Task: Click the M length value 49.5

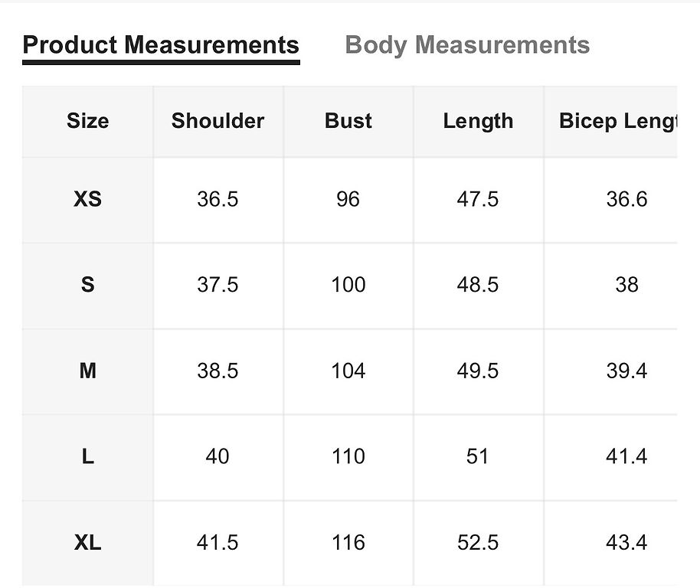Action: [x=478, y=371]
